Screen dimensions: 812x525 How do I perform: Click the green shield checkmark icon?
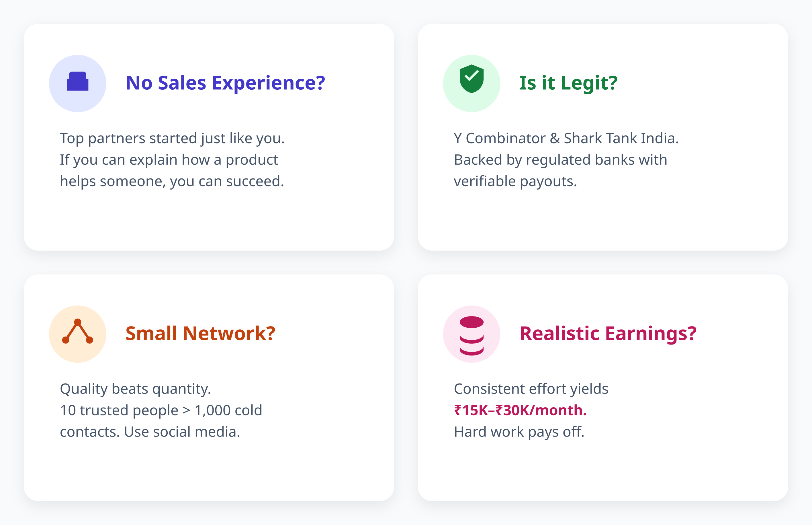click(x=471, y=79)
